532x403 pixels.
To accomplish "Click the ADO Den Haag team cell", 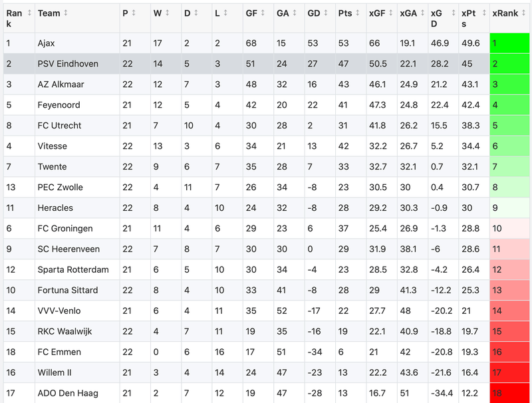I will 65,393.
